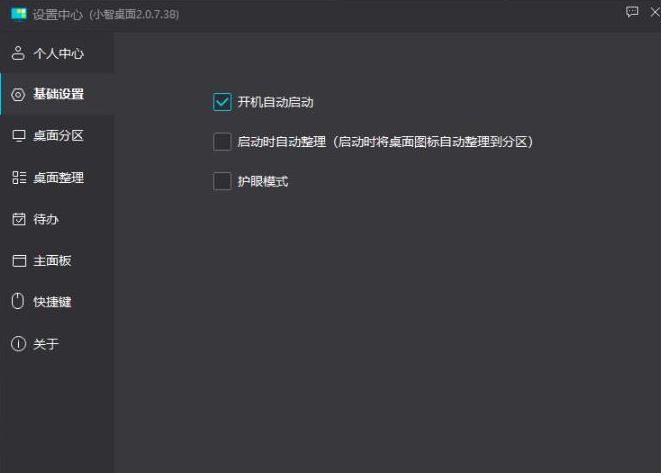Click the list grid icon beside 桌面整理
The image size is (661, 473).
pos(19,177)
